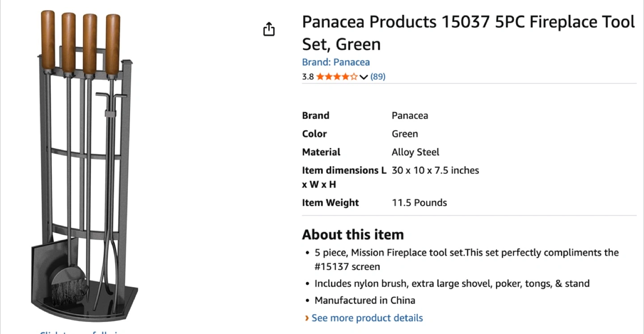
Task: Click the orange star rating icons
Action: pos(337,77)
